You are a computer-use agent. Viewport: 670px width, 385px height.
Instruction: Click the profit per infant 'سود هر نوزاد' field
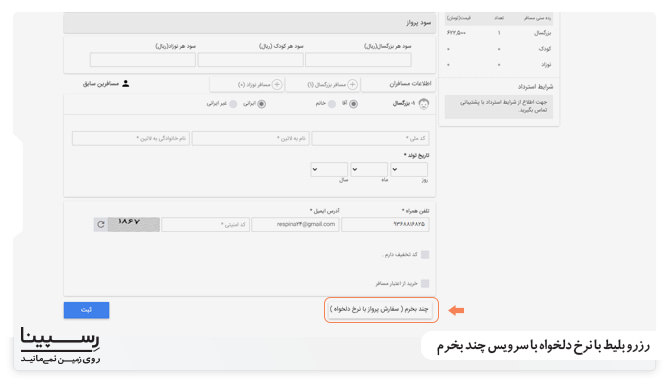click(x=143, y=60)
